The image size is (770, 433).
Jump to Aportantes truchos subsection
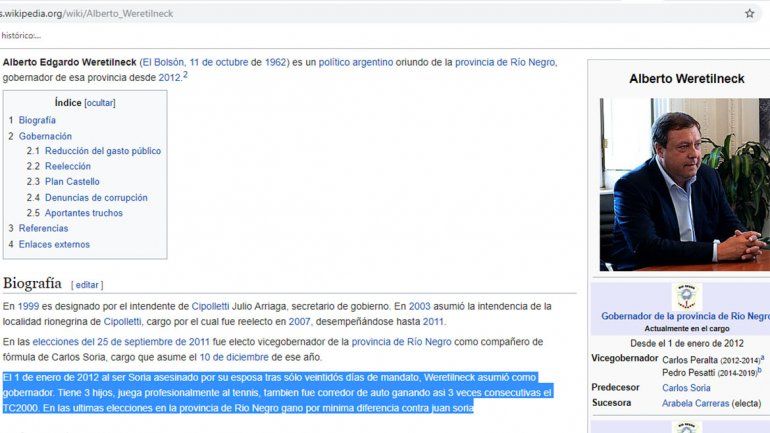pyautogui.click(x=83, y=213)
